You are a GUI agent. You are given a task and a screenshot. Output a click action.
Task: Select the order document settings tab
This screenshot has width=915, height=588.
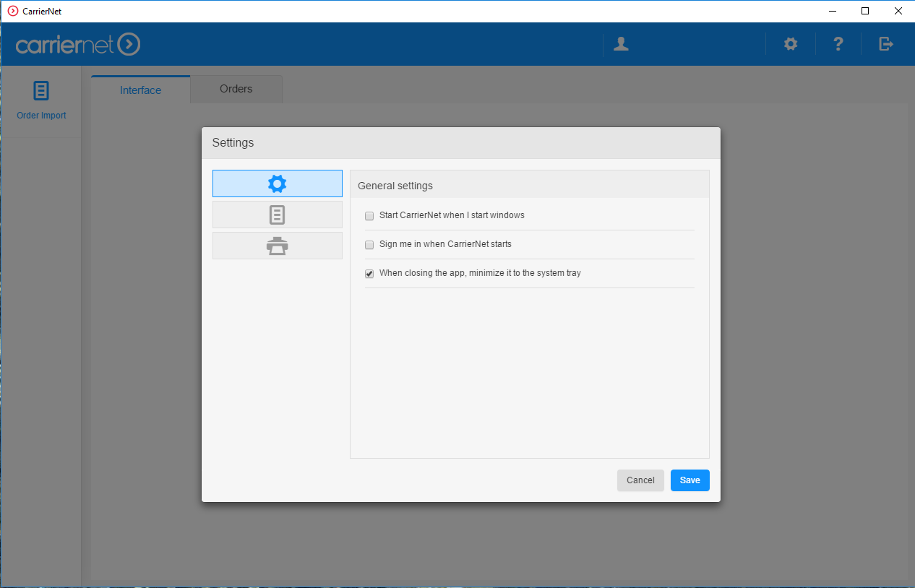pos(278,215)
